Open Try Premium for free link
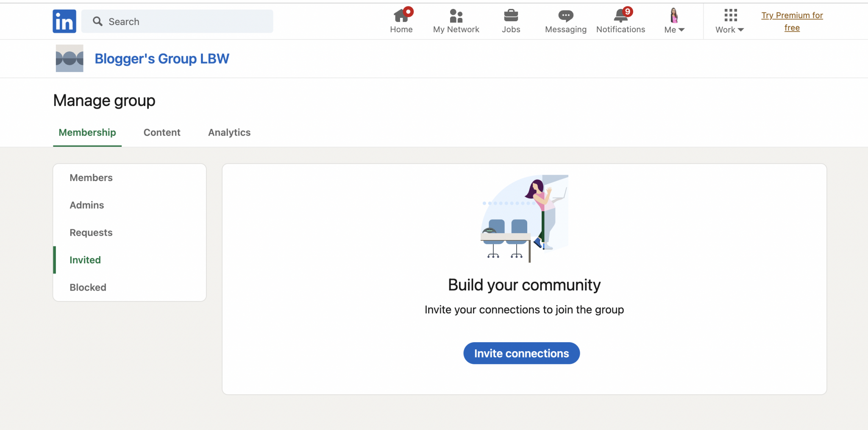Screen dimensions: 868x430 [x=792, y=21]
